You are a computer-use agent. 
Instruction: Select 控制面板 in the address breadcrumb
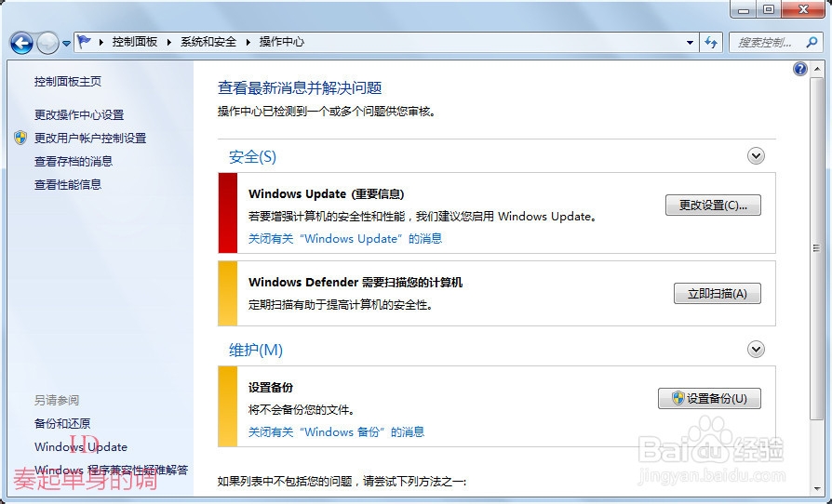[x=135, y=42]
